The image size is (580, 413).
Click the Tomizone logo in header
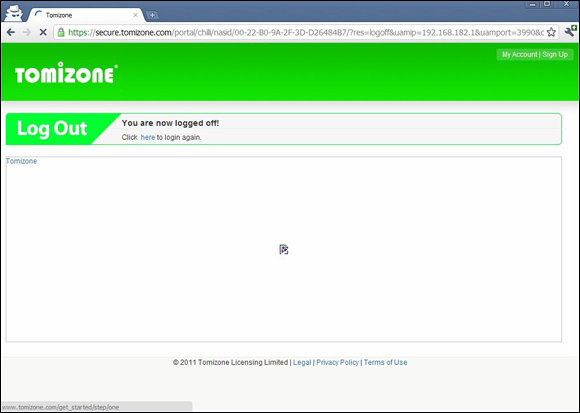tap(66, 73)
